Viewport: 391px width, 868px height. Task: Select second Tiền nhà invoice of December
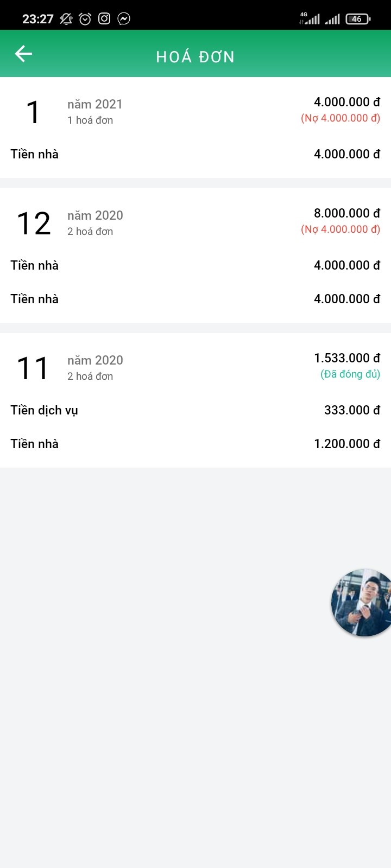(195, 299)
